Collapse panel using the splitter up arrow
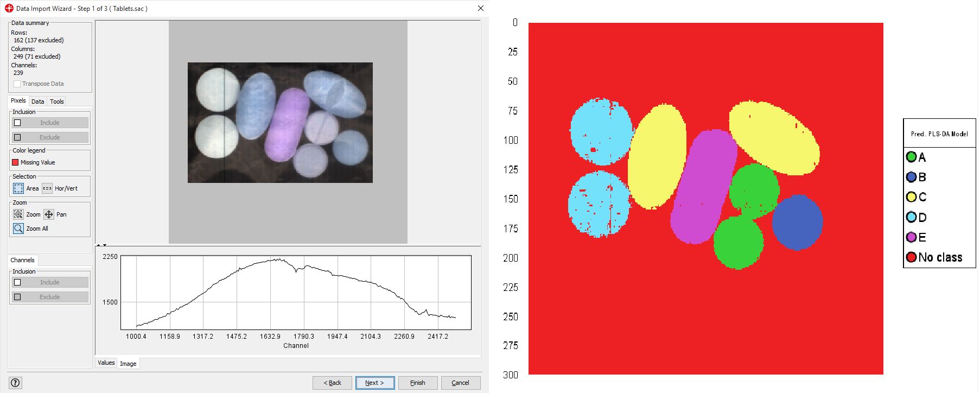The width and height of the screenshot is (980, 393). [98, 245]
